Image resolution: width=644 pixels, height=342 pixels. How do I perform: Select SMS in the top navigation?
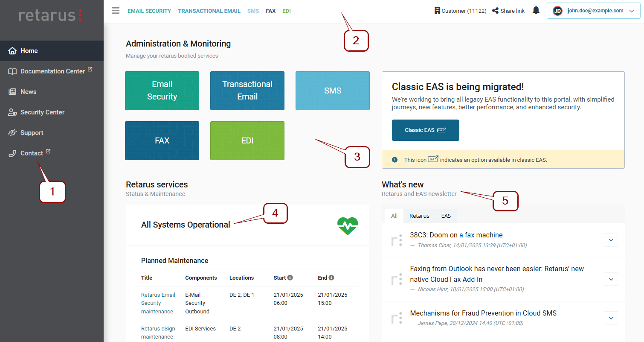pos(253,11)
